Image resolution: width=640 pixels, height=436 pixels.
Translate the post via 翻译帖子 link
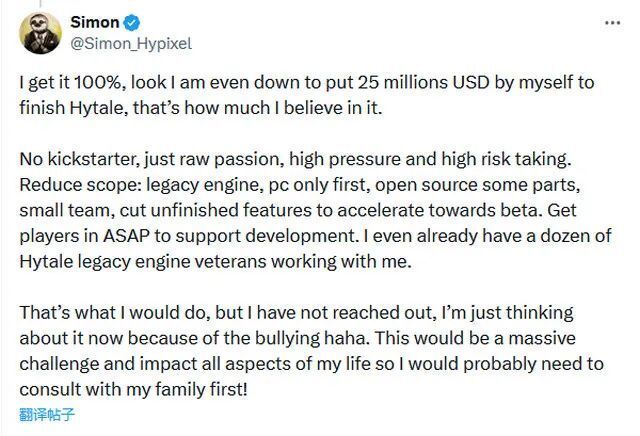[x=47, y=414]
